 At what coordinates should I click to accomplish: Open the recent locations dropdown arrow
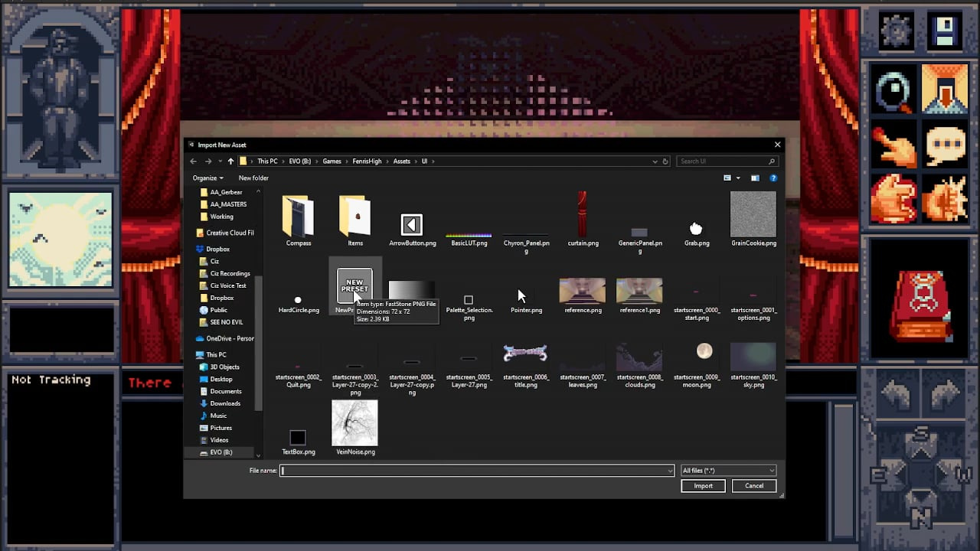220,161
